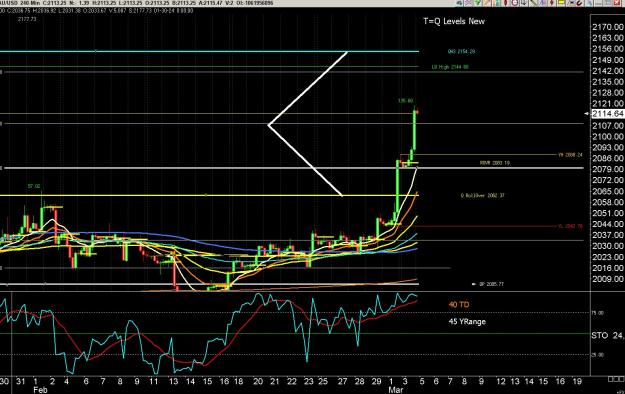This screenshot has height=394, width=625.
Task: Click the red circle icon in the top toolbar
Action: click(515, 2)
